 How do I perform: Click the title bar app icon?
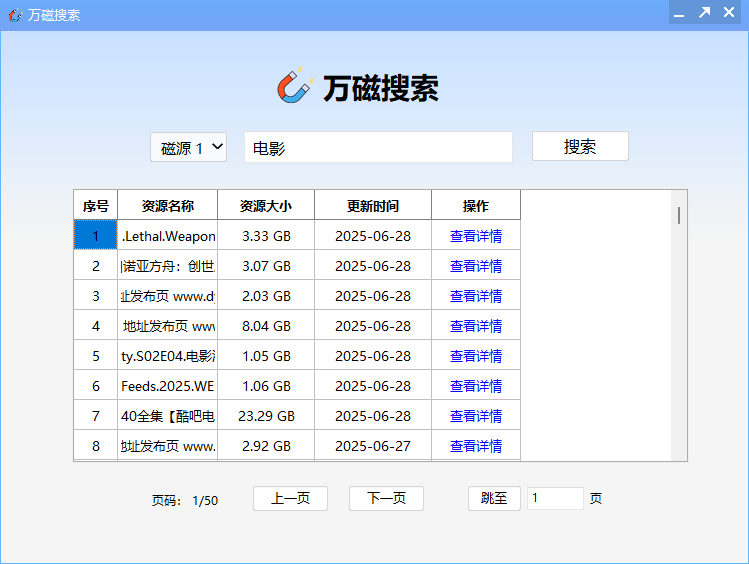click(14, 14)
